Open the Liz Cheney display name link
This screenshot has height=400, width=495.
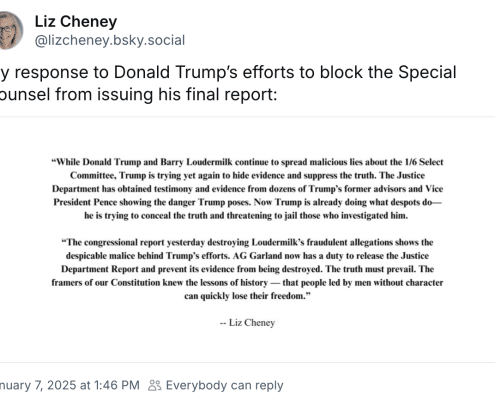point(76,22)
